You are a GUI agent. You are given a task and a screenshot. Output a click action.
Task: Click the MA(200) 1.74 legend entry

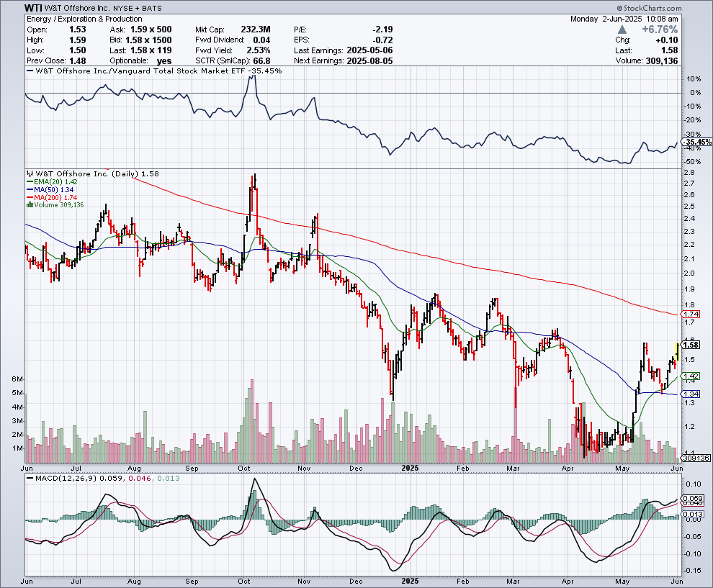pyautogui.click(x=52, y=198)
